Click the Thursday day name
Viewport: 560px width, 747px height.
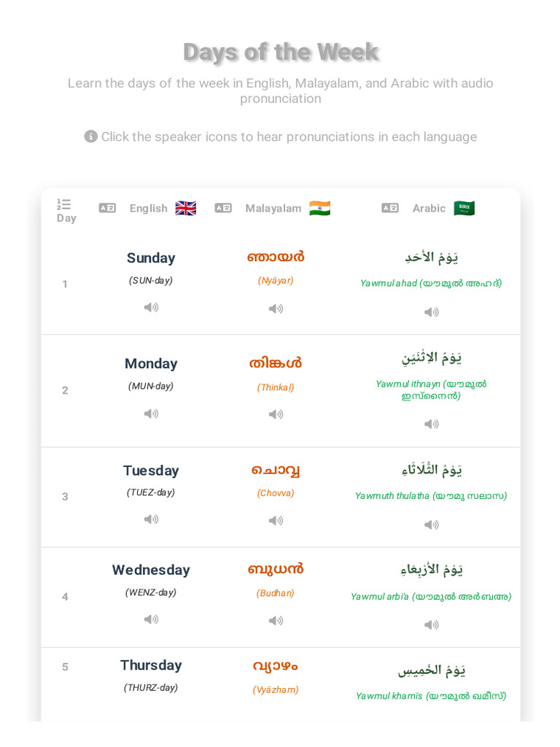pos(151,665)
